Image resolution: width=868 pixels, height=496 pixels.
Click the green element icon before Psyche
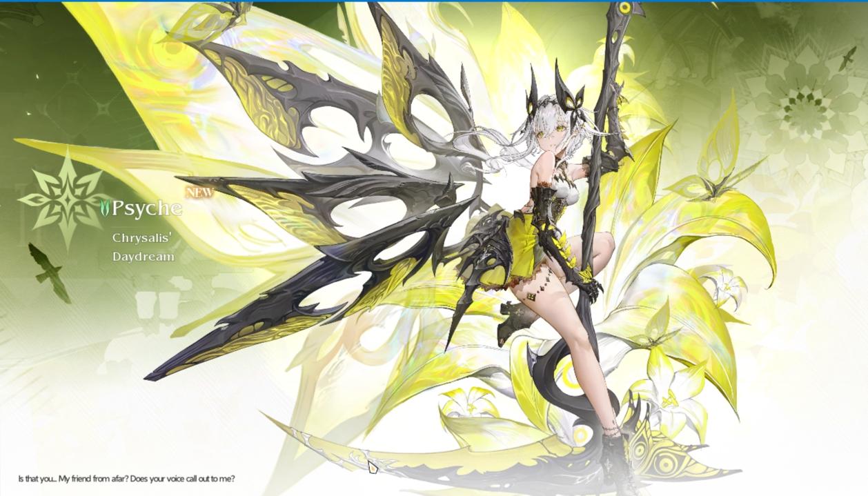click(105, 208)
